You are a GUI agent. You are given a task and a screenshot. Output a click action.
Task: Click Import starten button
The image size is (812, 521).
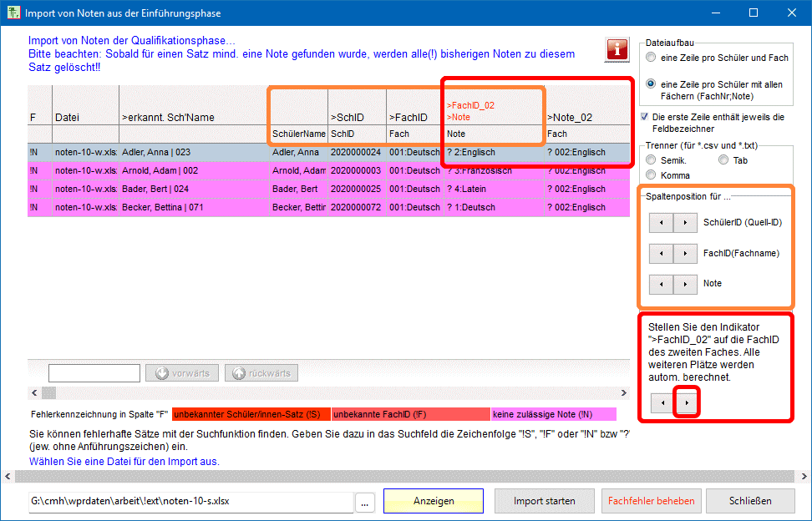click(x=544, y=501)
